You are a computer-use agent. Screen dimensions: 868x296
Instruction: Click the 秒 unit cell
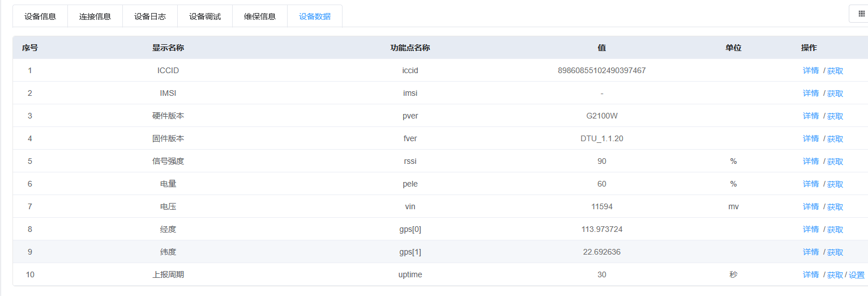pyautogui.click(x=733, y=274)
